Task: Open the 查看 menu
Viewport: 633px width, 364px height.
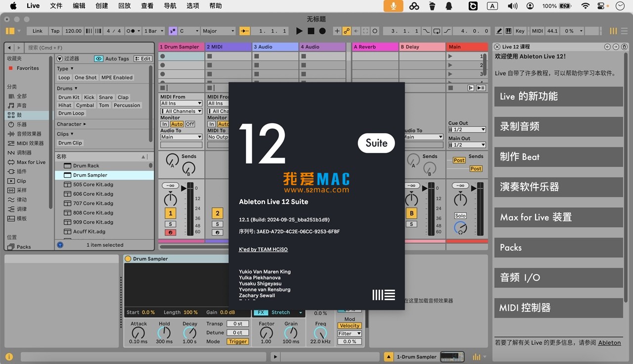Action: pos(147,6)
